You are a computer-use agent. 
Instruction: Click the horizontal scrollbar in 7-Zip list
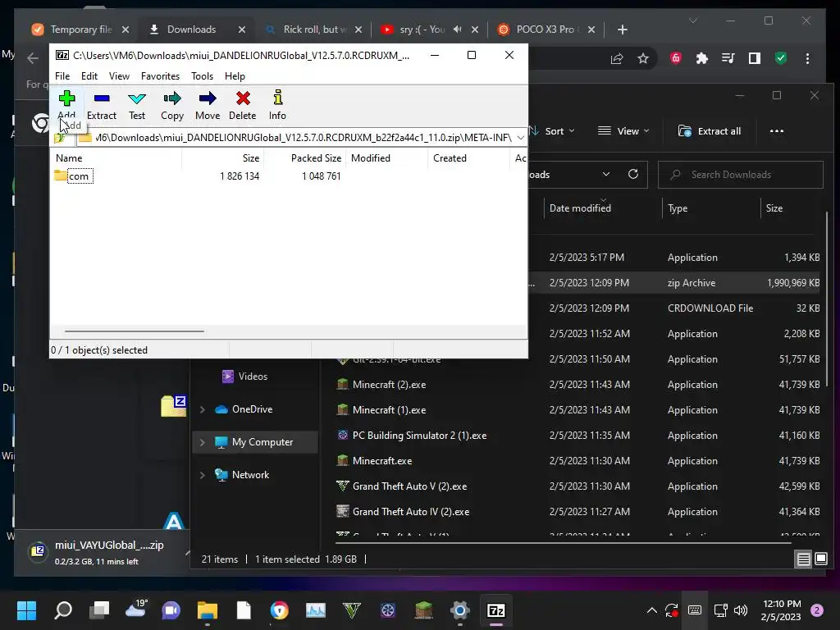point(134,331)
